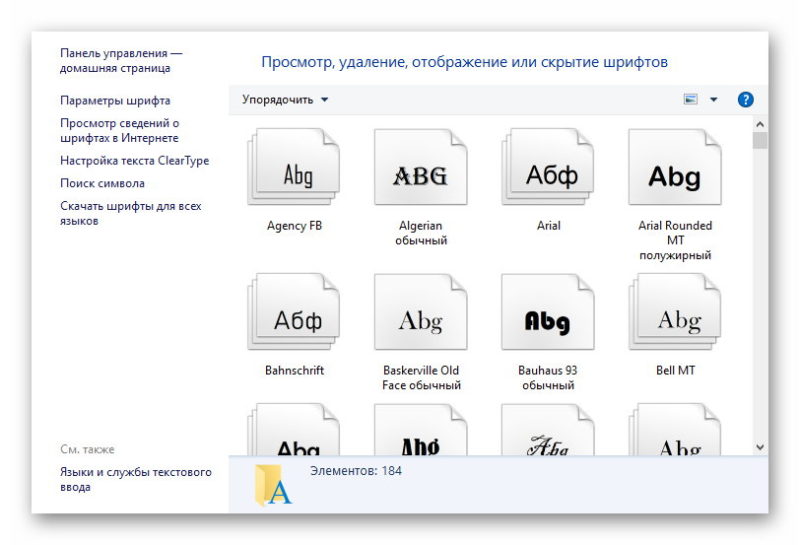Open Панель управления — домашняя страница link
Screen dimensions: 800x545
pos(121,61)
